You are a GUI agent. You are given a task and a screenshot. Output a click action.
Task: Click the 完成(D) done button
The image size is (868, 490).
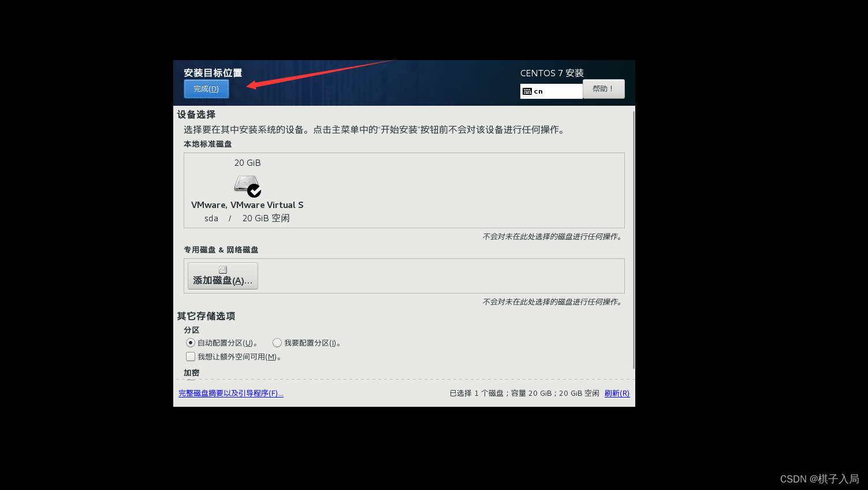point(206,89)
